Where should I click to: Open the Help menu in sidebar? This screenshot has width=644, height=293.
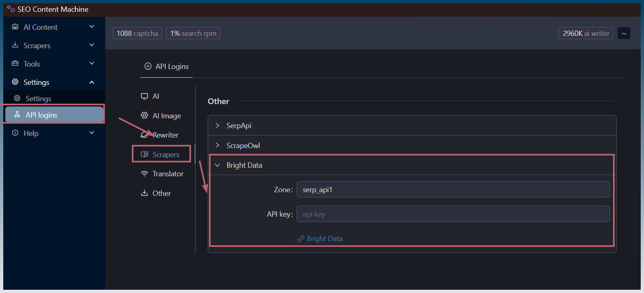(x=54, y=133)
